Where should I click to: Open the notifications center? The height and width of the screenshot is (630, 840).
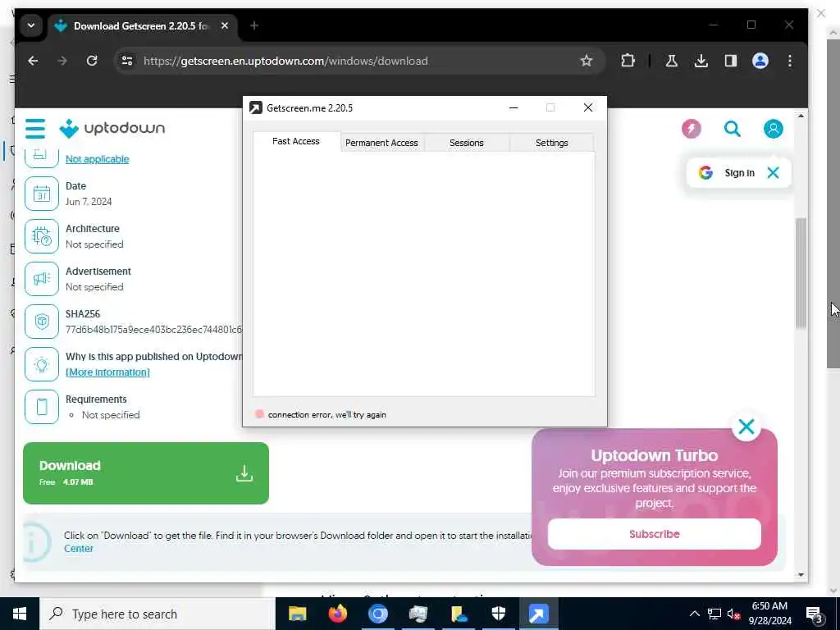click(x=815, y=614)
